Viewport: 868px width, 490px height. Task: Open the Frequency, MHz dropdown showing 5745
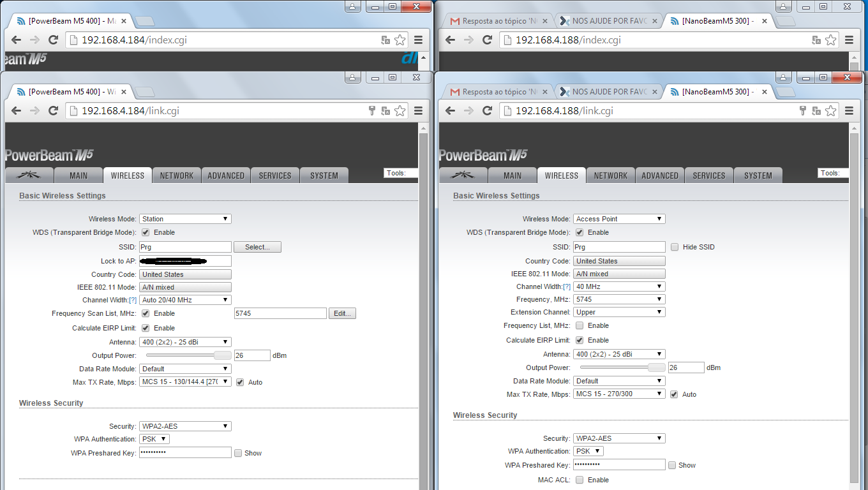point(619,299)
